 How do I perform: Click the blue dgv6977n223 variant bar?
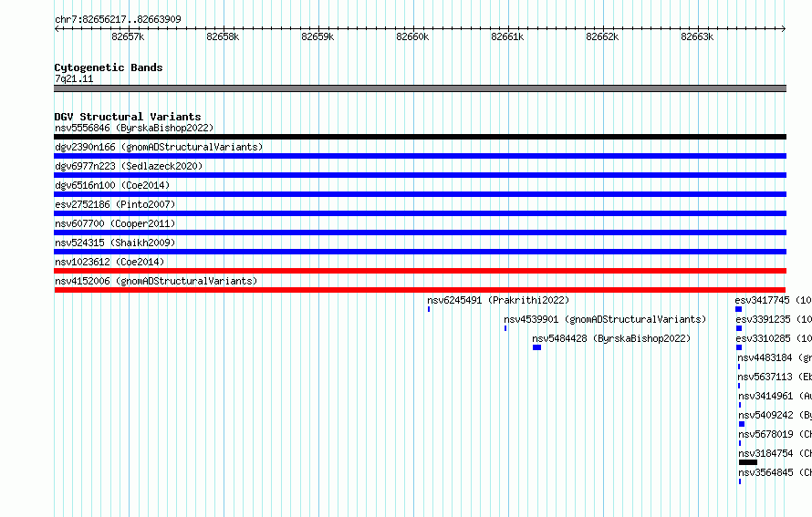(x=420, y=175)
